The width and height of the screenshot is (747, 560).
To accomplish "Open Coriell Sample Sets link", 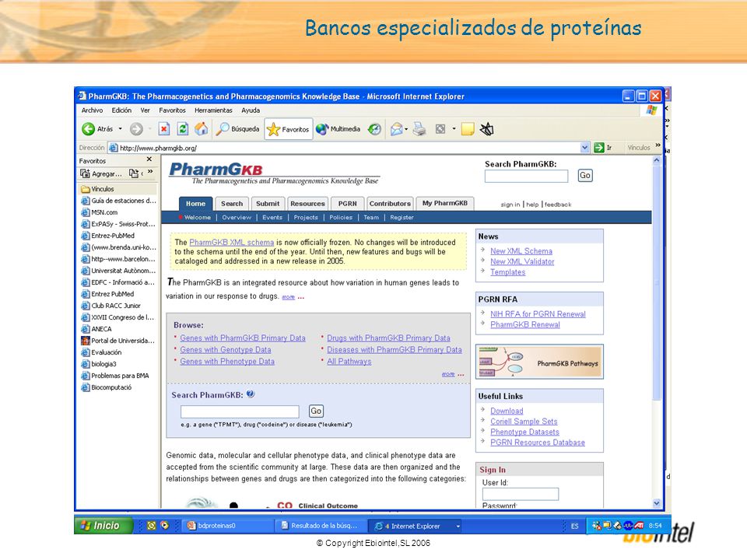I will coord(524,422).
